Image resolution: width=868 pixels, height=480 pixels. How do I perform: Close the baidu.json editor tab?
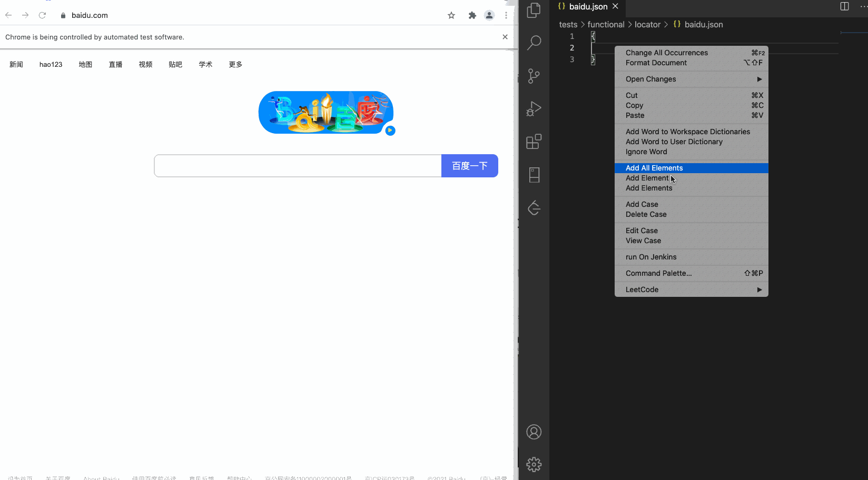[x=615, y=6]
